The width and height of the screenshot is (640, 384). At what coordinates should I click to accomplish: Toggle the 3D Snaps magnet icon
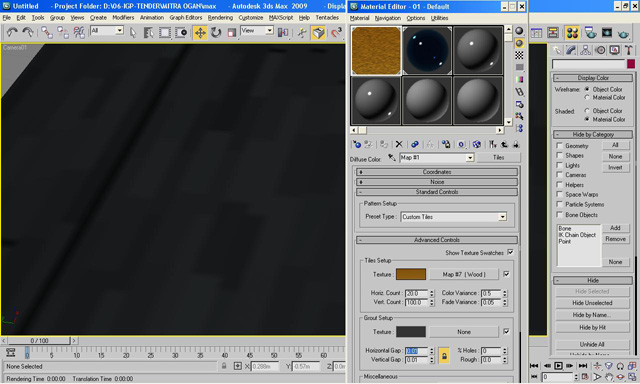click(x=336, y=32)
